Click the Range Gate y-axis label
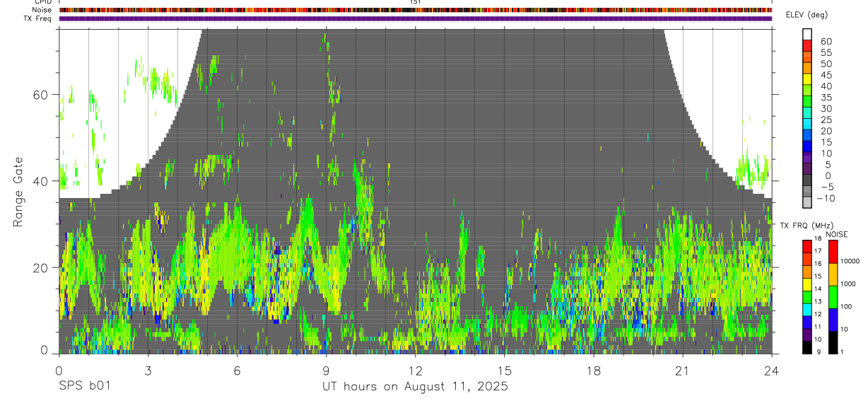Screen dimensions: 868x401 pos(18,192)
